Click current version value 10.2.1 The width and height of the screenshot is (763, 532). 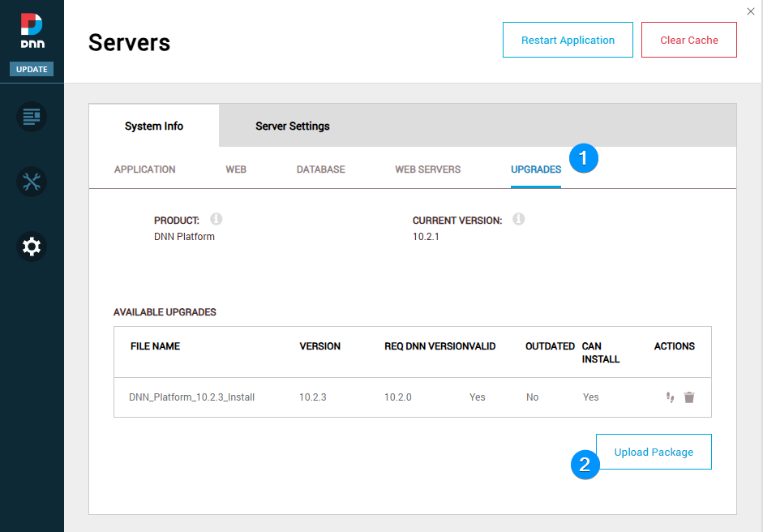[x=426, y=237]
